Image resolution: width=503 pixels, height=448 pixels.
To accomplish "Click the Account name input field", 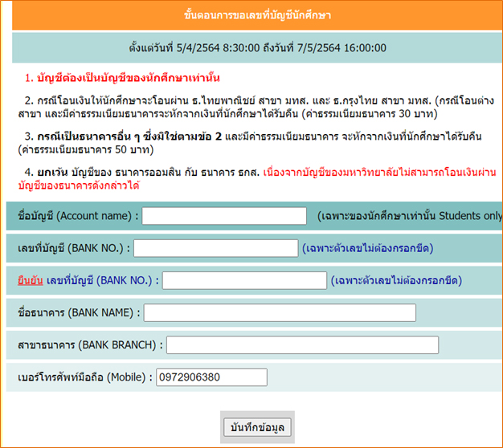I will [x=224, y=216].
